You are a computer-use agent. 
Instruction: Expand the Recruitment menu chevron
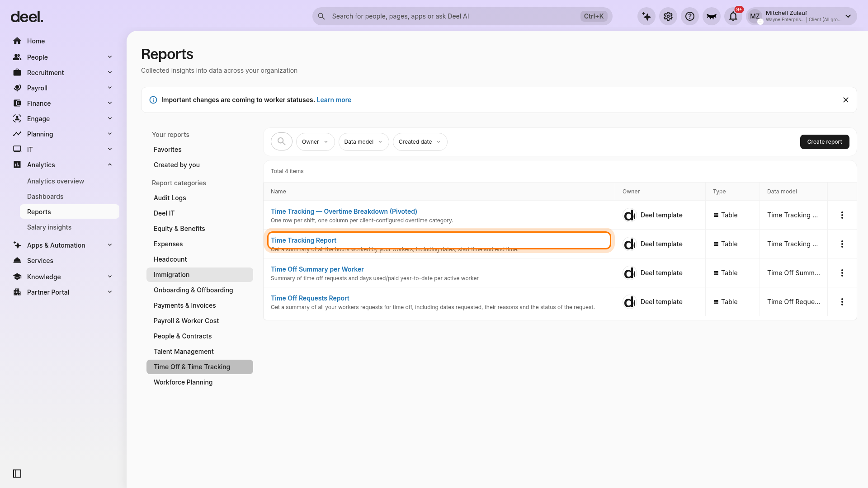110,72
